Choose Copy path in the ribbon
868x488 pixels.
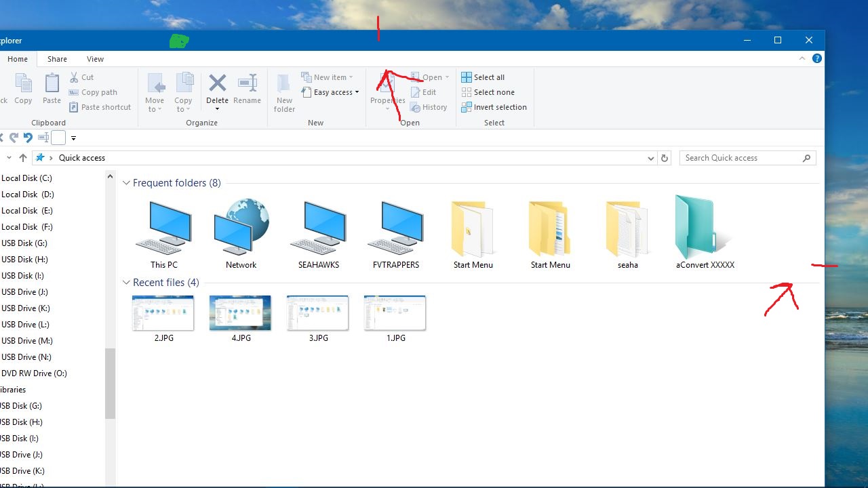point(93,92)
